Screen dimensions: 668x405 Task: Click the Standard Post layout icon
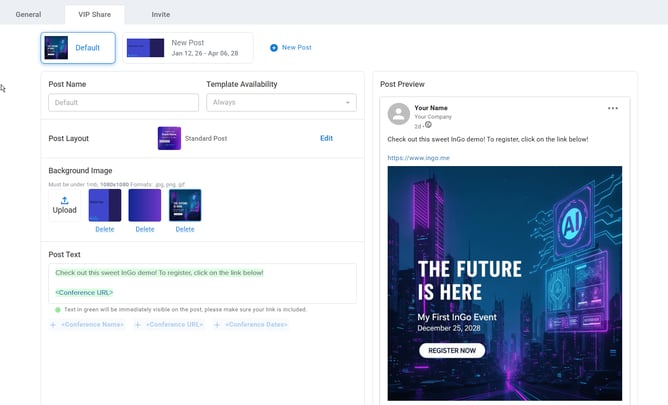[x=169, y=138]
